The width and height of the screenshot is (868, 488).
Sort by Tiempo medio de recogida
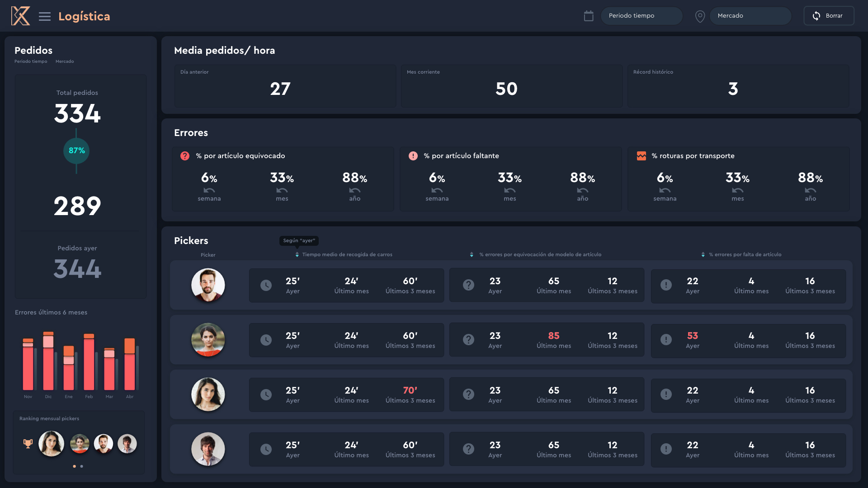(297, 255)
